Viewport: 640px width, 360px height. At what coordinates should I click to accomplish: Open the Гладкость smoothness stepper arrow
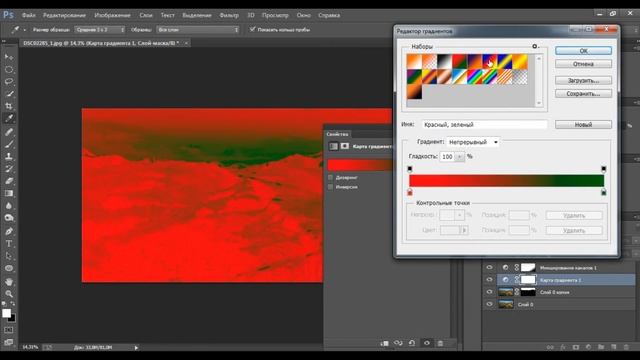(460, 157)
